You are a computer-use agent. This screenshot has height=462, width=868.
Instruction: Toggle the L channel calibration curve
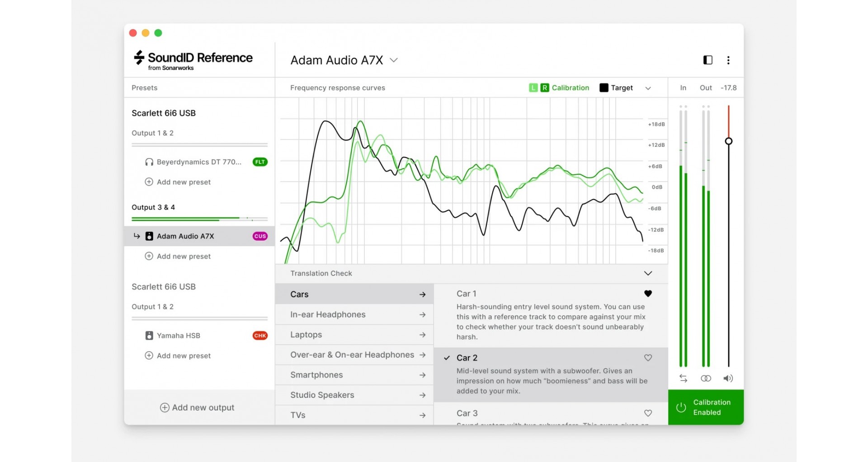coord(533,88)
